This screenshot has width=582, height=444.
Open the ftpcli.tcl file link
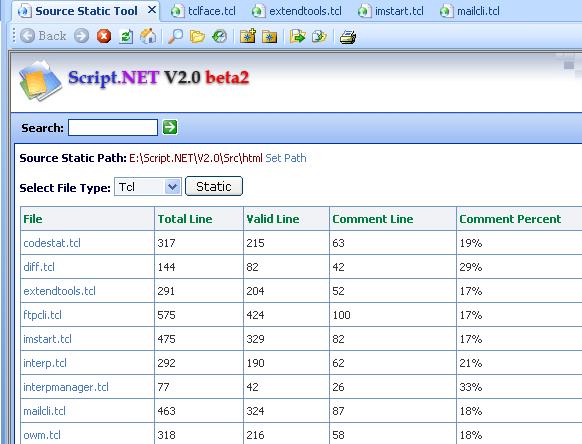pos(43,315)
